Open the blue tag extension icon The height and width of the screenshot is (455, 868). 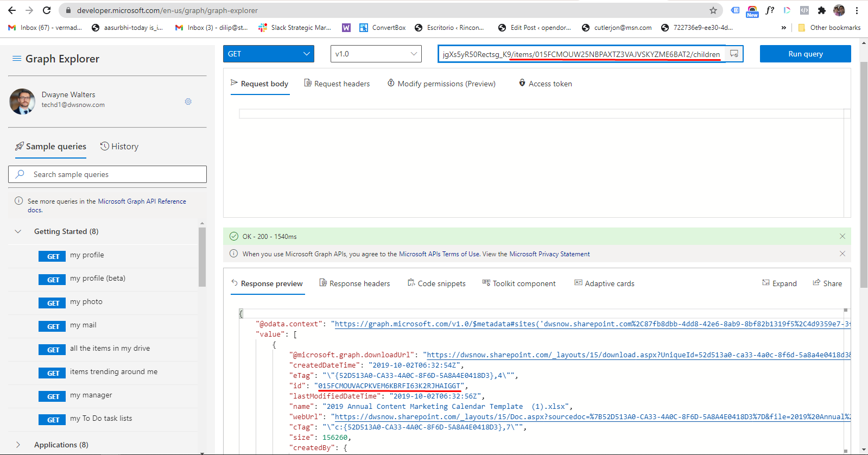735,10
